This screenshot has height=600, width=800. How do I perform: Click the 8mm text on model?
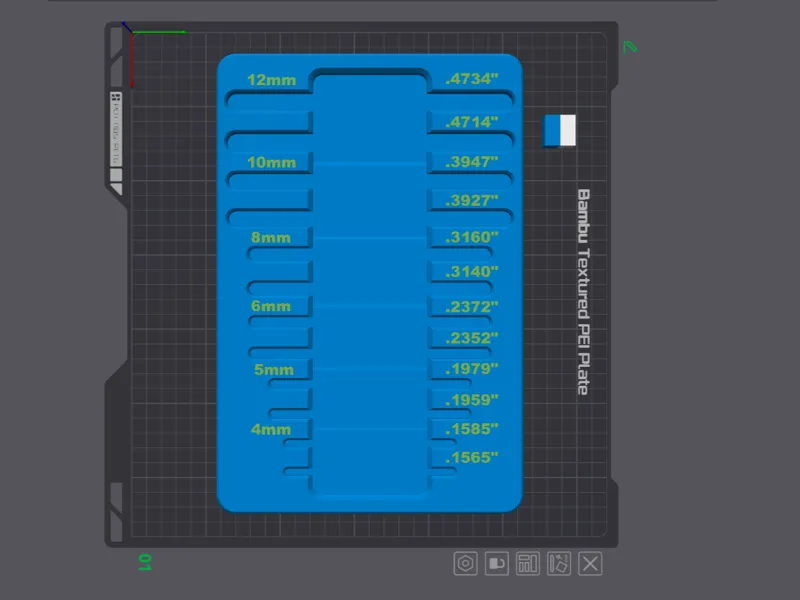(x=271, y=238)
